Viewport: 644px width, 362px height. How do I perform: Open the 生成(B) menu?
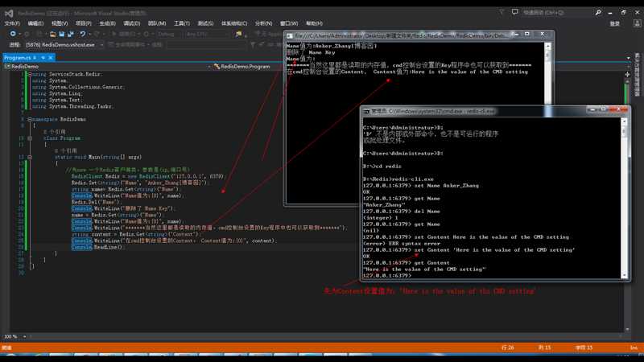(108, 23)
